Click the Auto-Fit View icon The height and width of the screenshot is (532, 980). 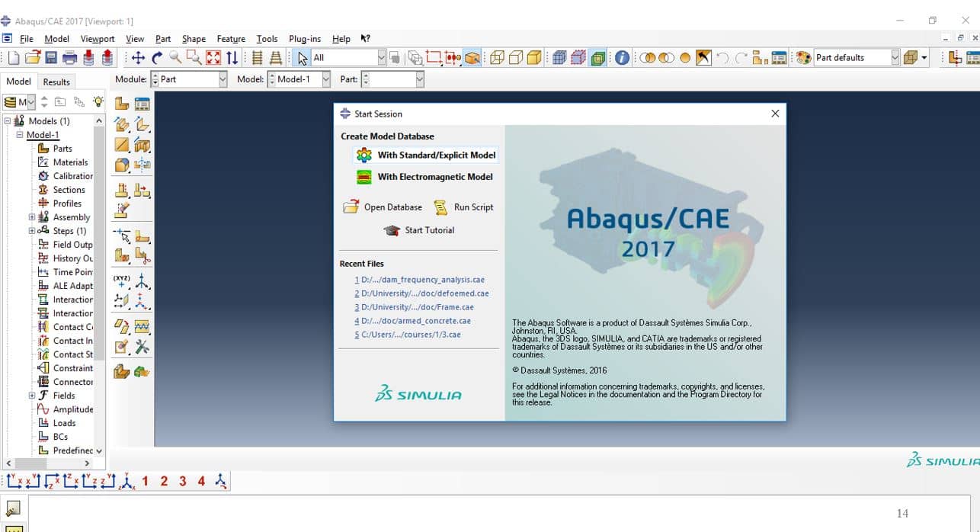(213, 58)
